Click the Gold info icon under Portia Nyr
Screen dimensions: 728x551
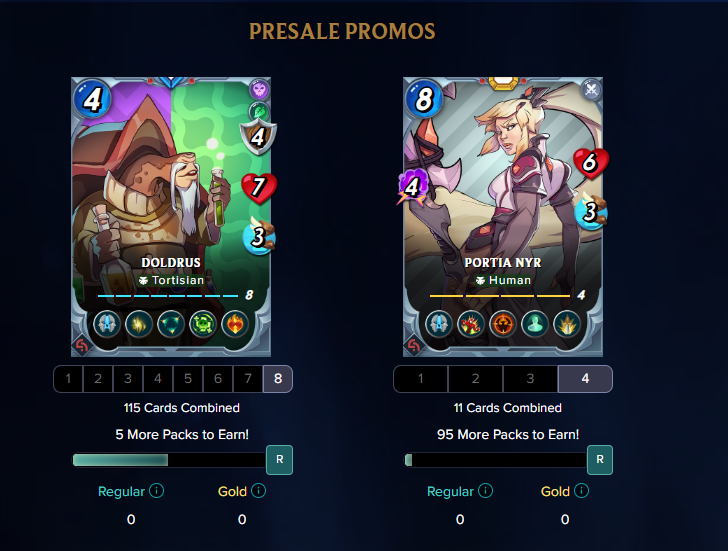(581, 491)
